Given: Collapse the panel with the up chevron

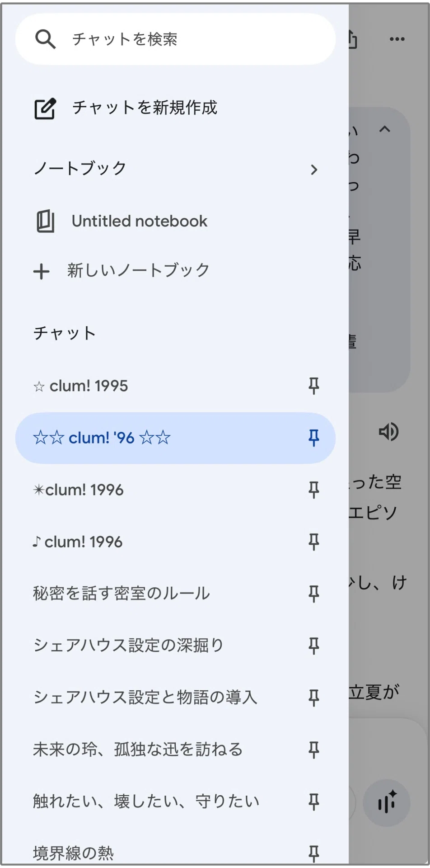Looking at the screenshot, I should point(384,129).
